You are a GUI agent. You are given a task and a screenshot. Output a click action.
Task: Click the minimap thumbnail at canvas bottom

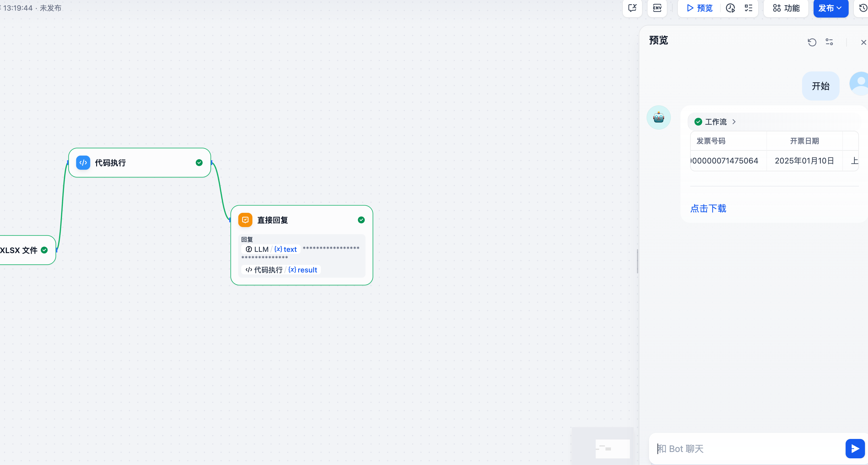612,448
